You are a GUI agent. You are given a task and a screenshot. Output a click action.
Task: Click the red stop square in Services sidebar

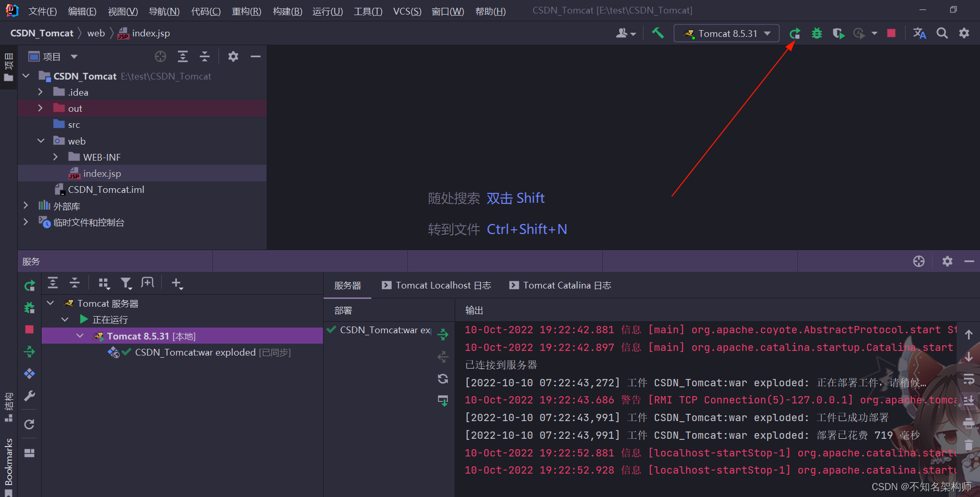[x=29, y=330]
